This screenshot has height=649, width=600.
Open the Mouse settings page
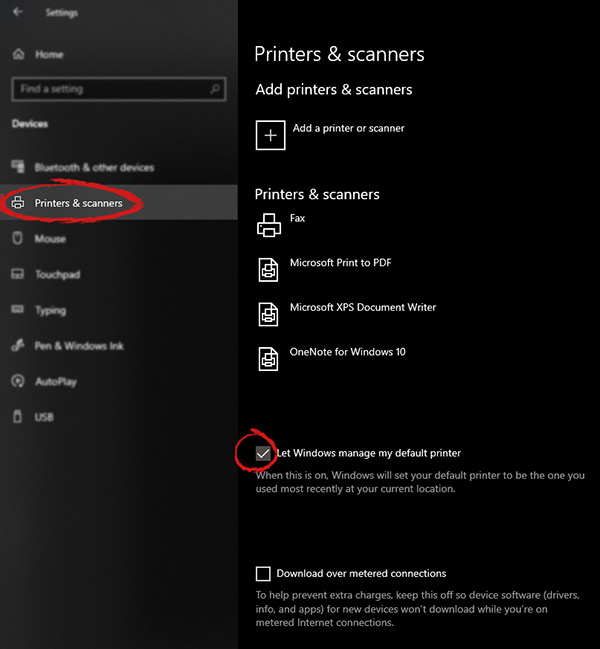click(x=50, y=239)
